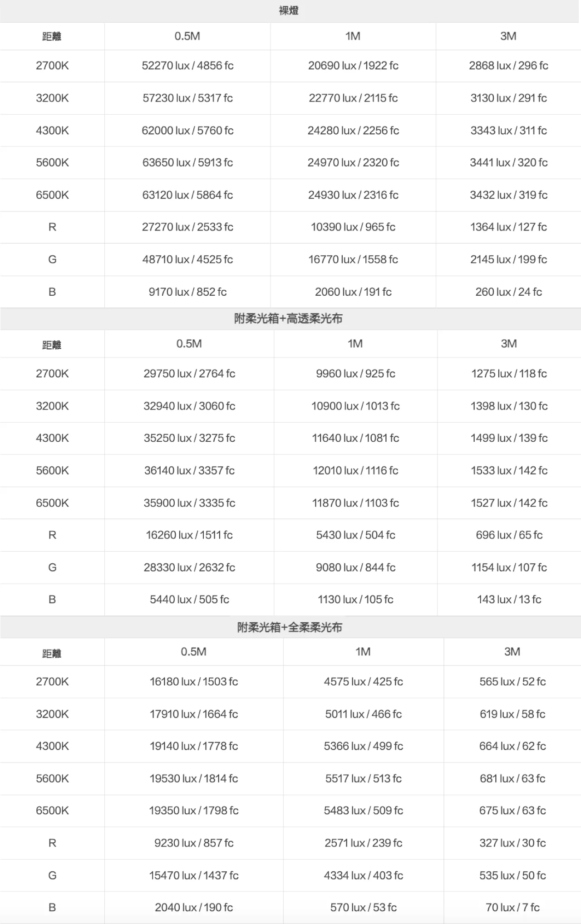Click the 裸燈 section header
The width and height of the screenshot is (581, 924).
point(289,11)
